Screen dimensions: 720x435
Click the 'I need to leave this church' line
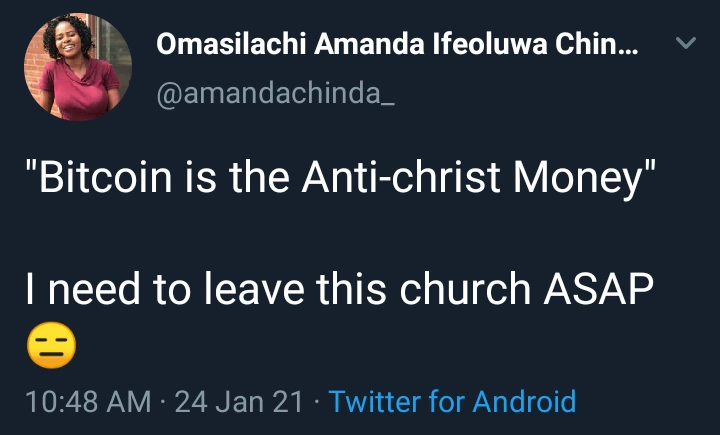(340, 288)
